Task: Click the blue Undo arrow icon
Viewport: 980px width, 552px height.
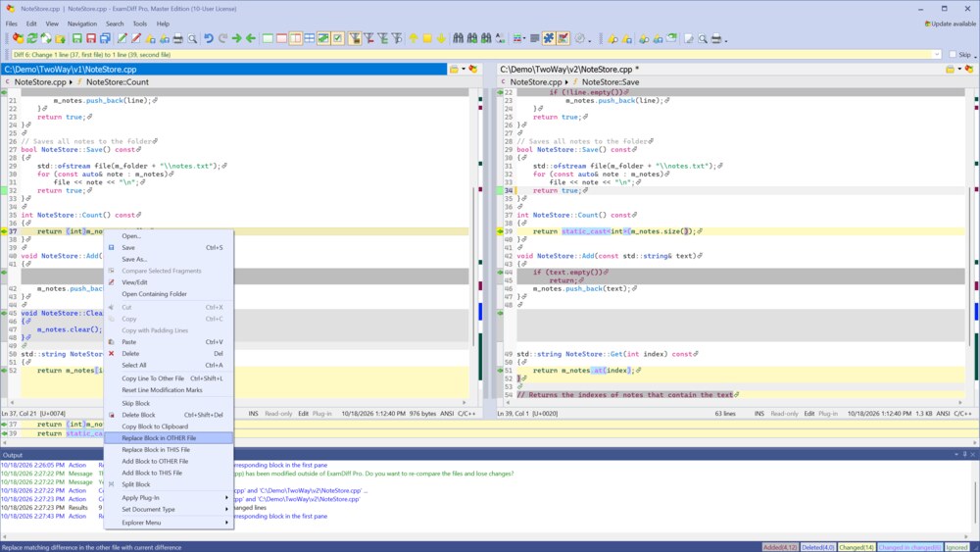Action: coord(209,39)
